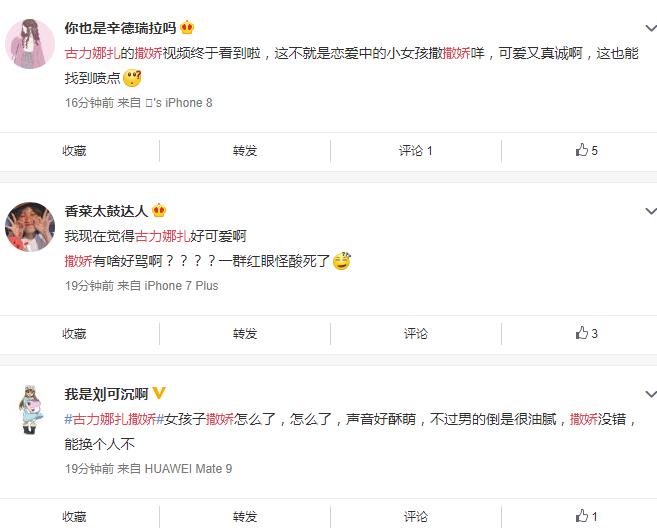Viewport: 657px width, 532px height.
Task: Expand options arrow on second post
Action: click(x=650, y=211)
